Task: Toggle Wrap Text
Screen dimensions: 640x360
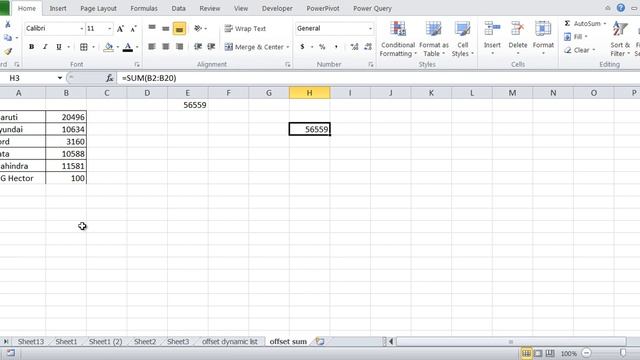Action: click(245, 29)
